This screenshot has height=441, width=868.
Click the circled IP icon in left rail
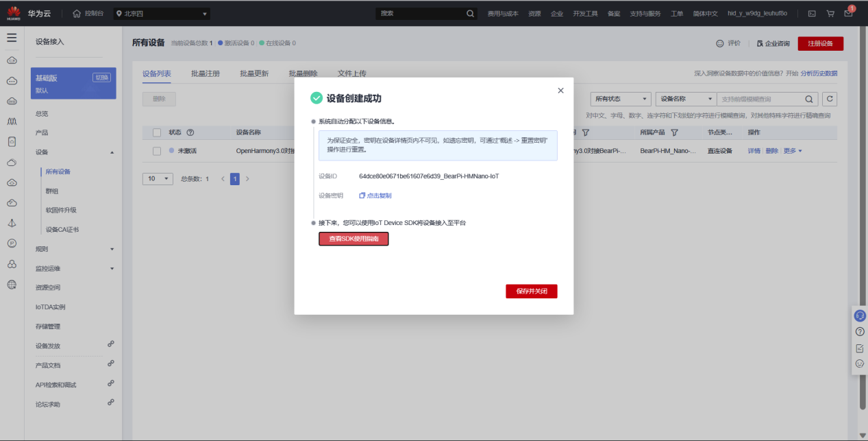pos(12,243)
